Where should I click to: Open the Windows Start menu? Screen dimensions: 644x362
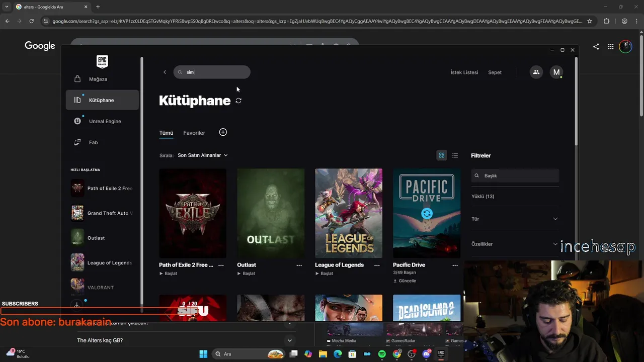click(x=203, y=354)
